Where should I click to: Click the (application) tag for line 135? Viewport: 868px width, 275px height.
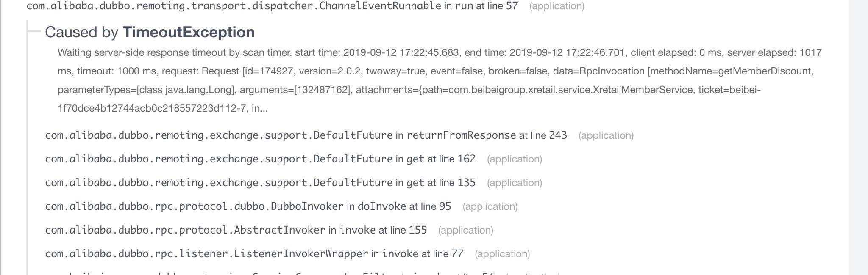tap(514, 183)
